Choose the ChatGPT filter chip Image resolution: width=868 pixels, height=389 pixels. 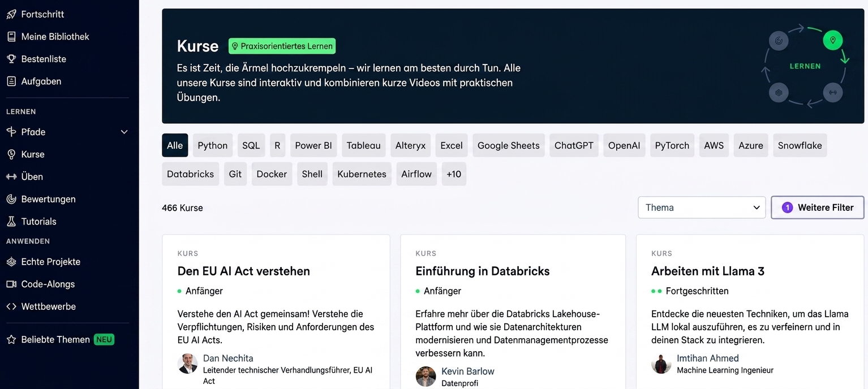tap(574, 145)
